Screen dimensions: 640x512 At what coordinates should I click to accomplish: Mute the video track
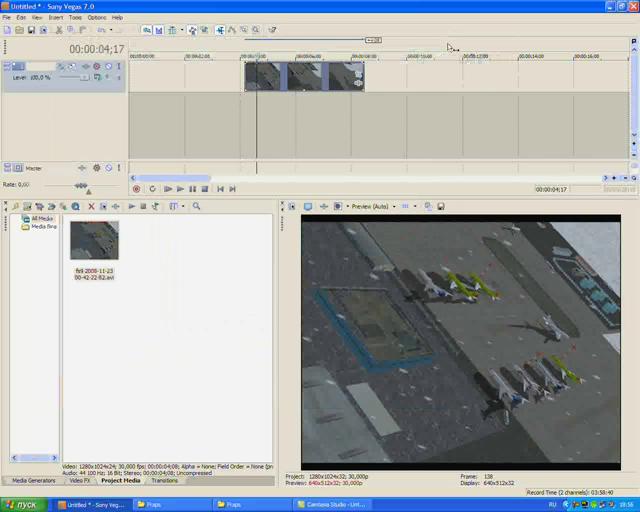coord(109,66)
